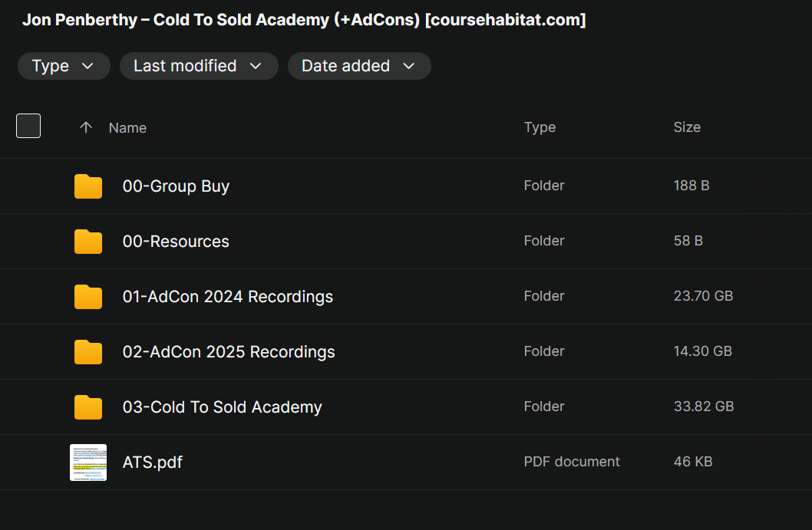The image size is (812, 530).
Task: Open the 00-Resources folder name
Action: click(176, 242)
